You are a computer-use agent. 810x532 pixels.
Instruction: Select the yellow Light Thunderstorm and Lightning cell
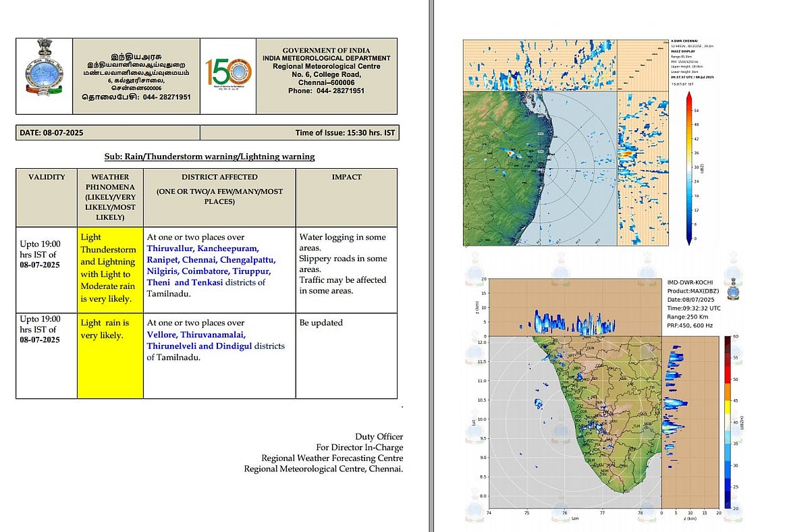(109, 268)
